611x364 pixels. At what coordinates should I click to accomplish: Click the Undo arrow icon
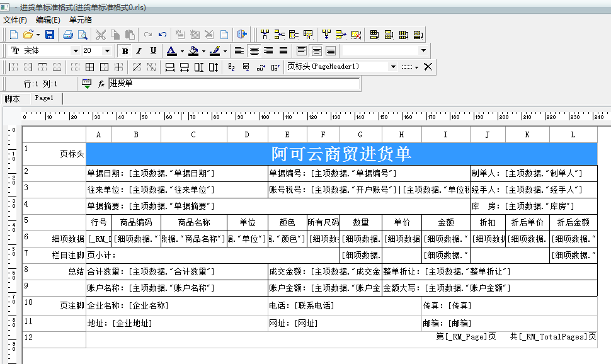[x=161, y=35]
